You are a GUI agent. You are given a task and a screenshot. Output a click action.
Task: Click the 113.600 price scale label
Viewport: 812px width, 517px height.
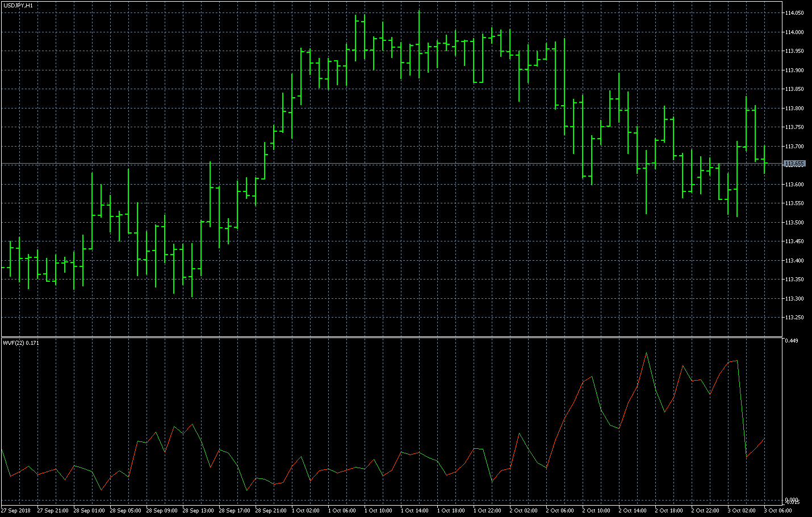pyautogui.click(x=794, y=185)
